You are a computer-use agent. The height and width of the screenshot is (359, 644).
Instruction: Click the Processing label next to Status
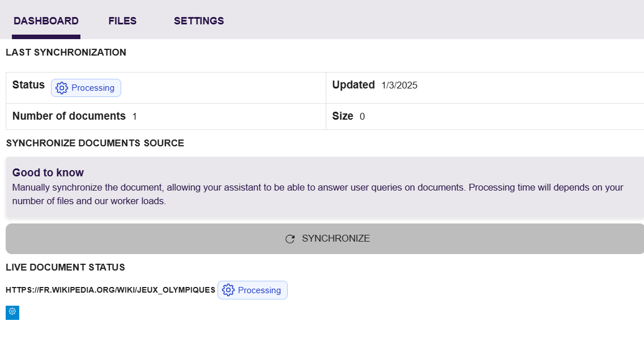click(93, 88)
